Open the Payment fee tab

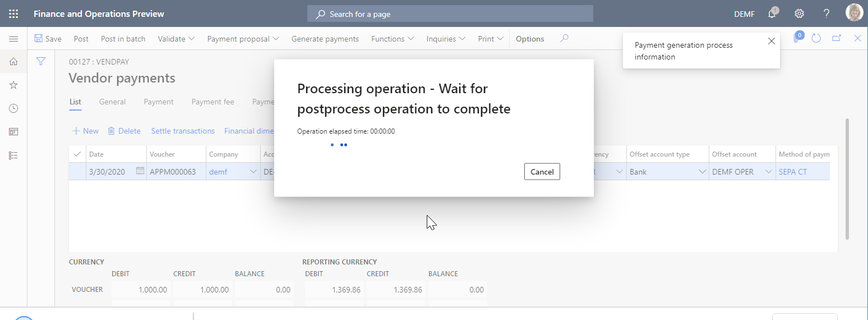[213, 102]
